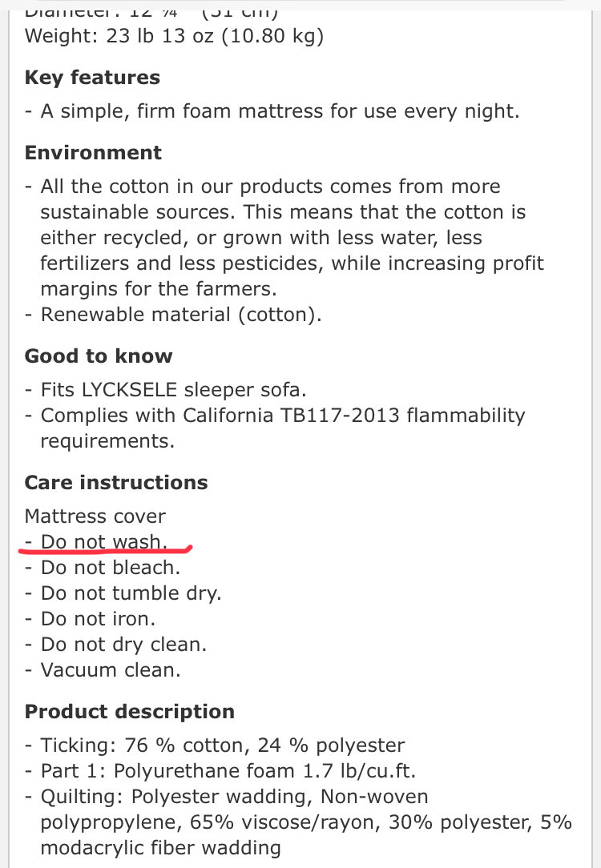The width and height of the screenshot is (601, 868).
Task: Click the Good to know heading
Action: pyautogui.click(x=99, y=356)
